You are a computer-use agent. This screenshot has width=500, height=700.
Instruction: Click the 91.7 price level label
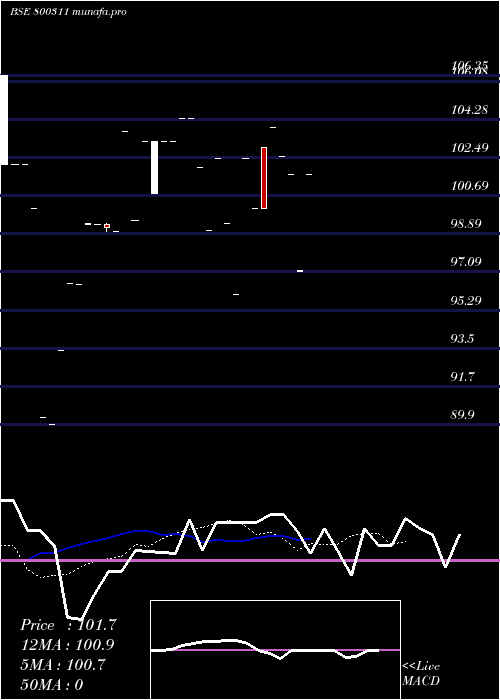coord(462,377)
